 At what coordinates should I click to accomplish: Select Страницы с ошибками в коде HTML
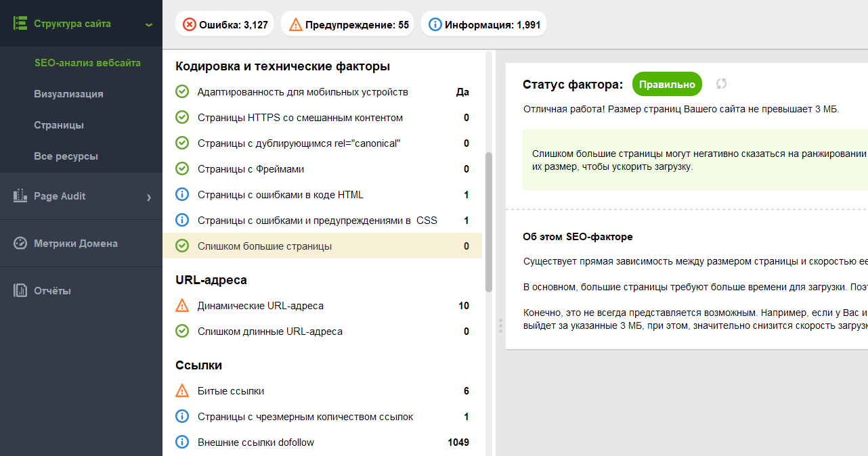[322, 194]
